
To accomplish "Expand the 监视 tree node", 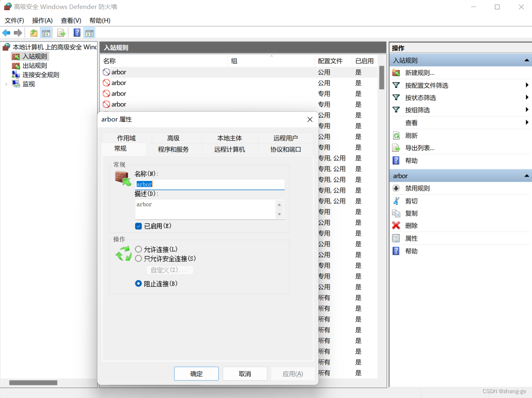I will point(6,84).
